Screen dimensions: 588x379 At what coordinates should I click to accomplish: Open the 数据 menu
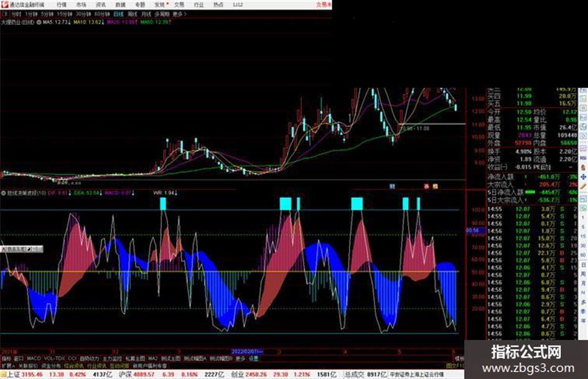point(120,5)
